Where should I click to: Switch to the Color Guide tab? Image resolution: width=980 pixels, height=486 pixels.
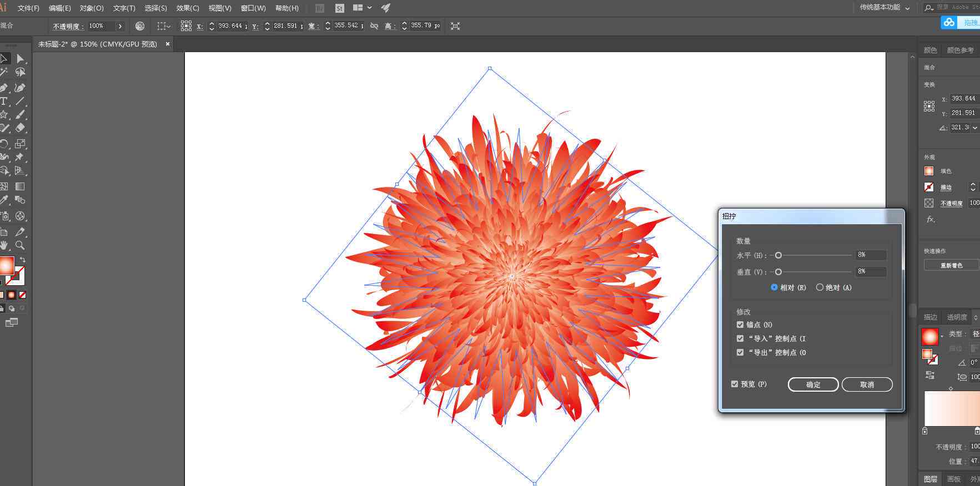coord(960,50)
